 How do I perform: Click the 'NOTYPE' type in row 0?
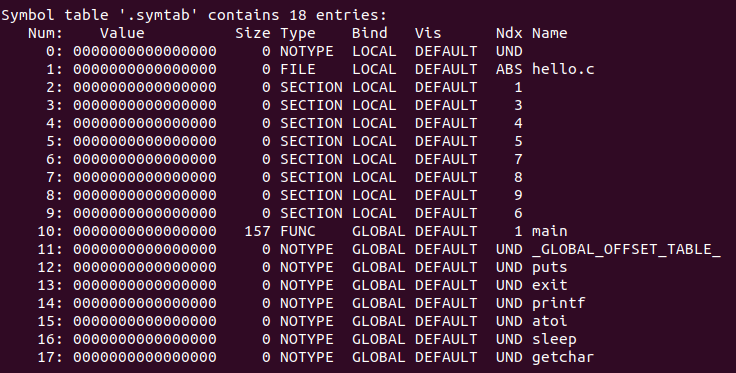(x=307, y=52)
